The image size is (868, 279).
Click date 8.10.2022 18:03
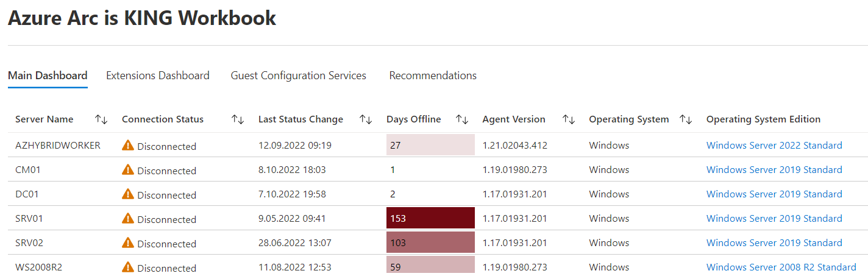[292, 170]
